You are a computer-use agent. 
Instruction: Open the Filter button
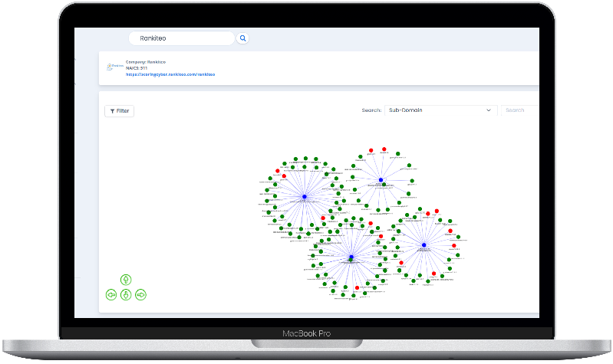point(119,111)
